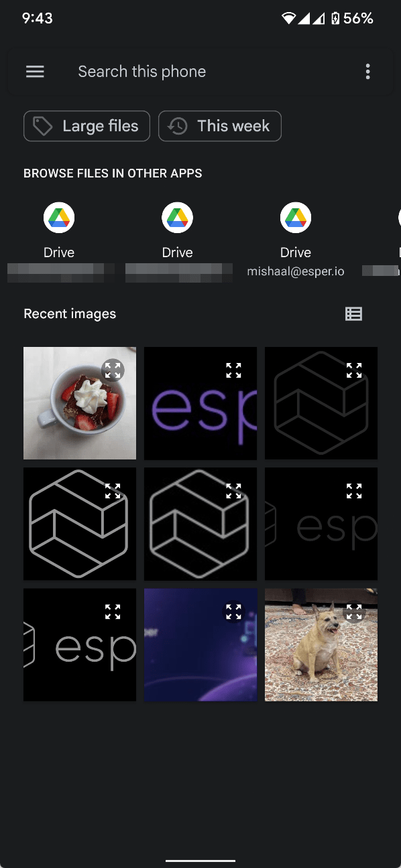Expand preview of purple space wallpaper
401x868 pixels.
233,611
